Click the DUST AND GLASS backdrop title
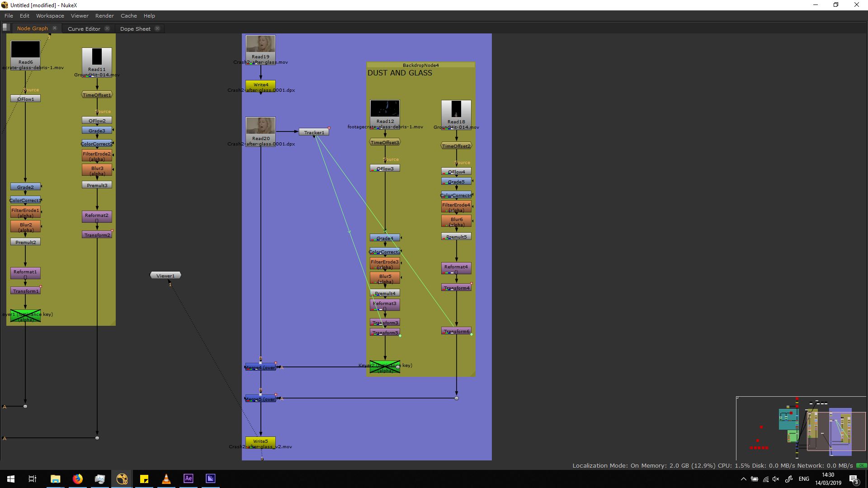Image resolution: width=868 pixels, height=488 pixels. point(400,73)
